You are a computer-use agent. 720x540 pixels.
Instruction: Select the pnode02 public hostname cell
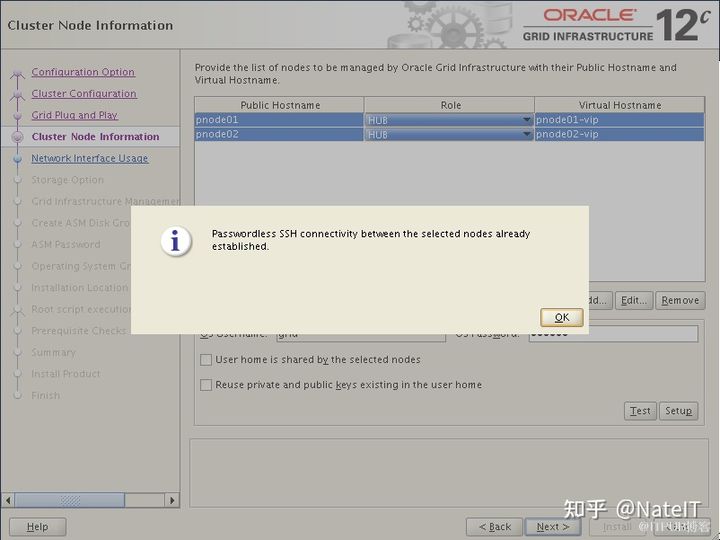279,135
